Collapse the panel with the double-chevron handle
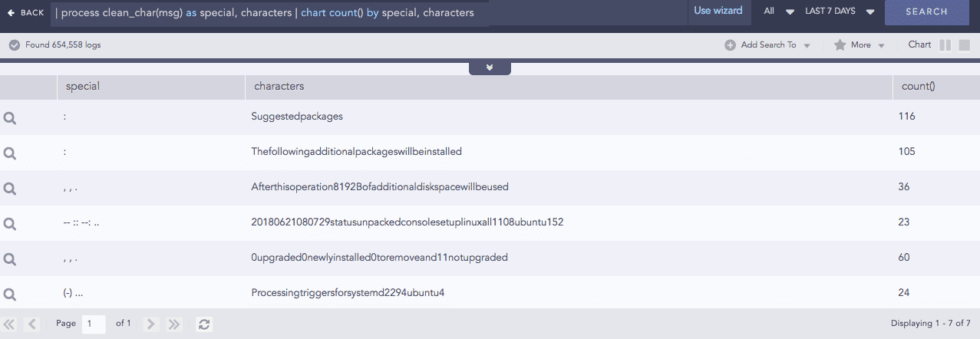Screen dimensions: 980x339 489,68
